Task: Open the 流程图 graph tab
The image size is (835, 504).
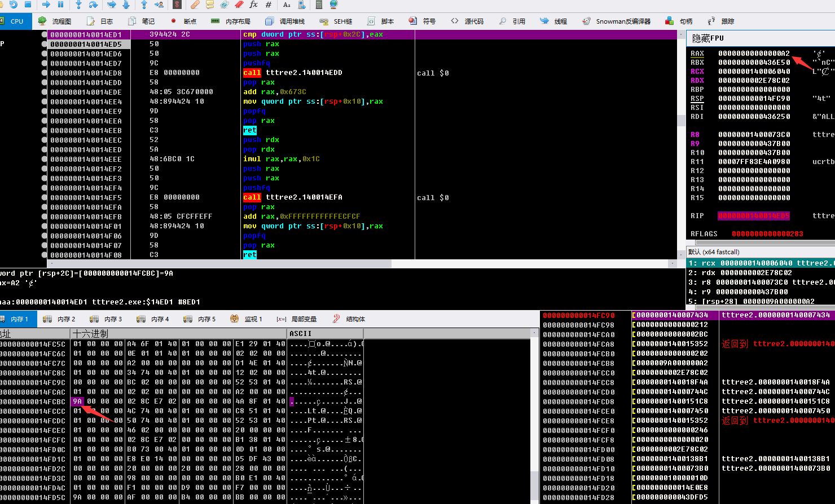Action: pyautogui.click(x=55, y=21)
